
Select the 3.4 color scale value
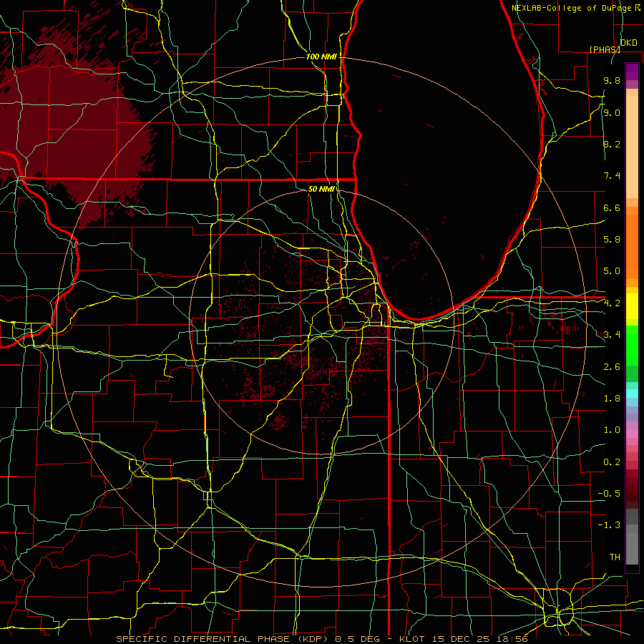point(612,334)
